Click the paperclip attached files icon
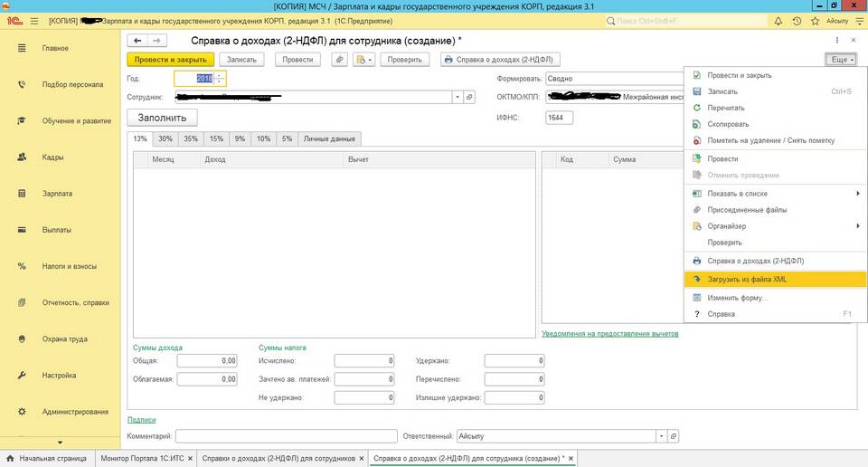Viewport: 868px width, 467px height. (339, 59)
